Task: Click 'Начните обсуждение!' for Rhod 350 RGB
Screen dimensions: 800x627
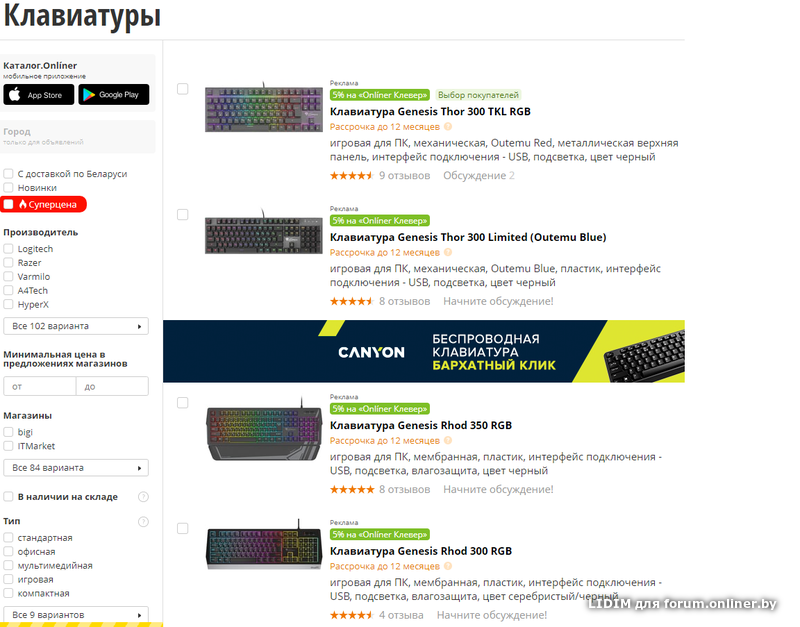Action: pyautogui.click(x=498, y=489)
